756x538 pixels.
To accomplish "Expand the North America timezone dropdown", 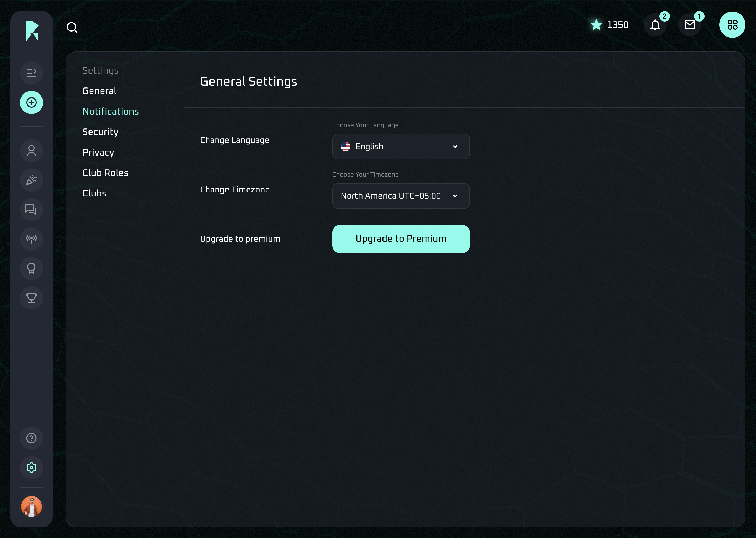I will 401,196.
